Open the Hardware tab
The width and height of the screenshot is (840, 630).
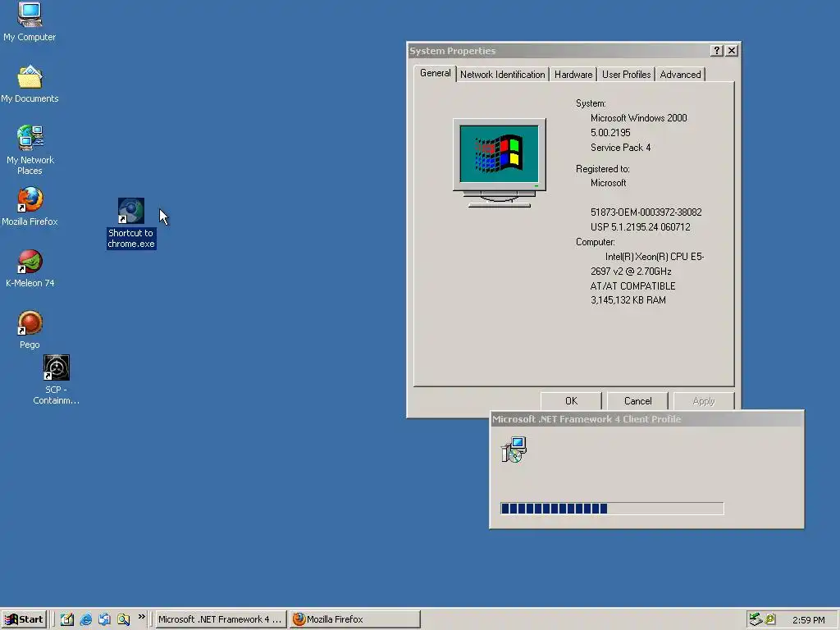click(x=573, y=75)
